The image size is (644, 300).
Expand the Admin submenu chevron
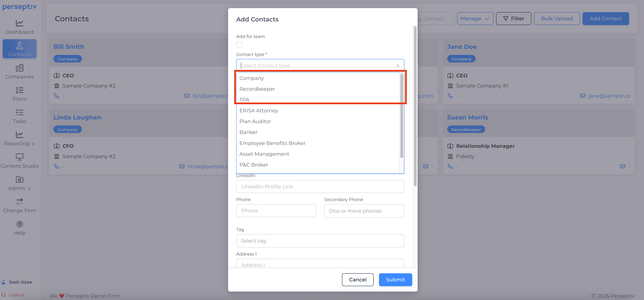pos(29,189)
